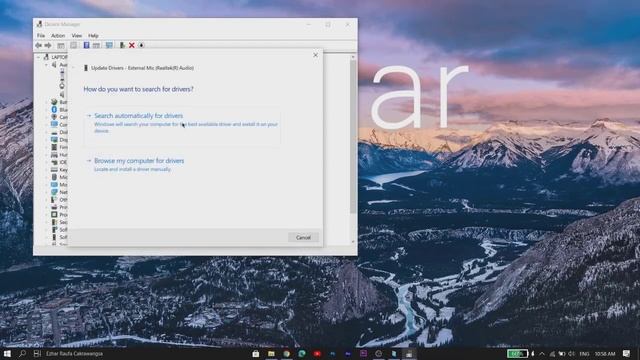Open Google Chrome from the taskbar

pos(287,353)
